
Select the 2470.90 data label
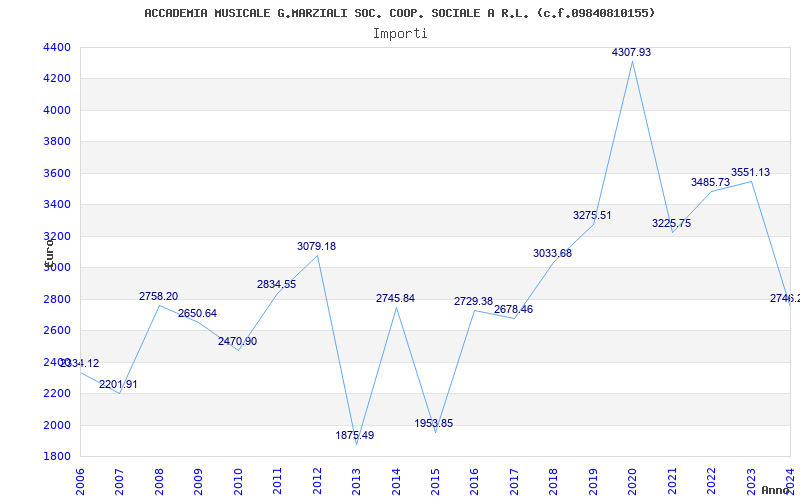[237, 341]
